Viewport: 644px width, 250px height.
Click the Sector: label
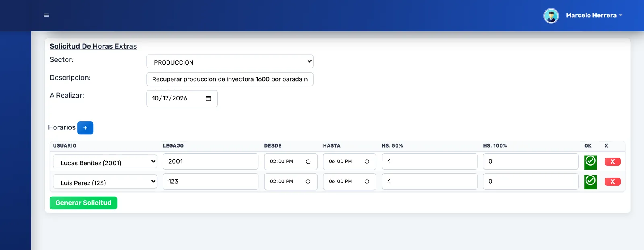[x=62, y=60]
